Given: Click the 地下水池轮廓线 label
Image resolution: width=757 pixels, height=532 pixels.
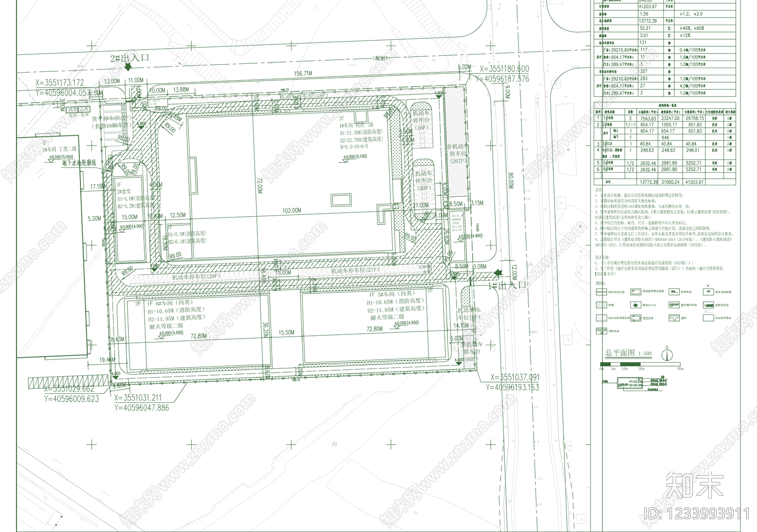Looking at the screenshot, I should click(79, 163).
